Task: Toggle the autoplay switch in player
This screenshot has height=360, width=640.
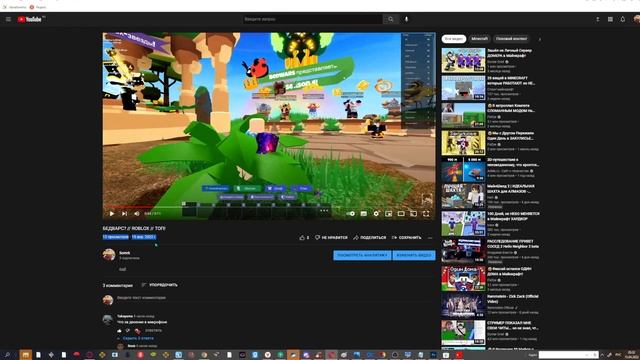Action: pyautogui.click(x=351, y=213)
